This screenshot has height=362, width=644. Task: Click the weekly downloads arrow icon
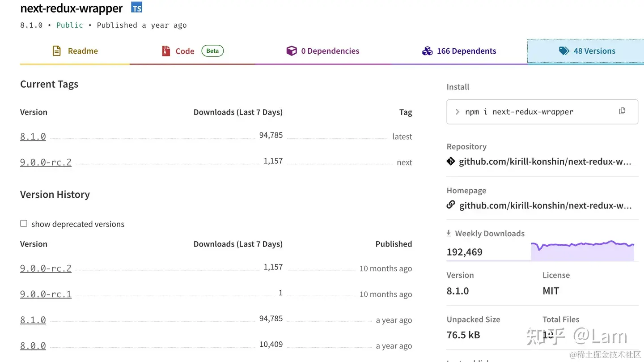[449, 233]
